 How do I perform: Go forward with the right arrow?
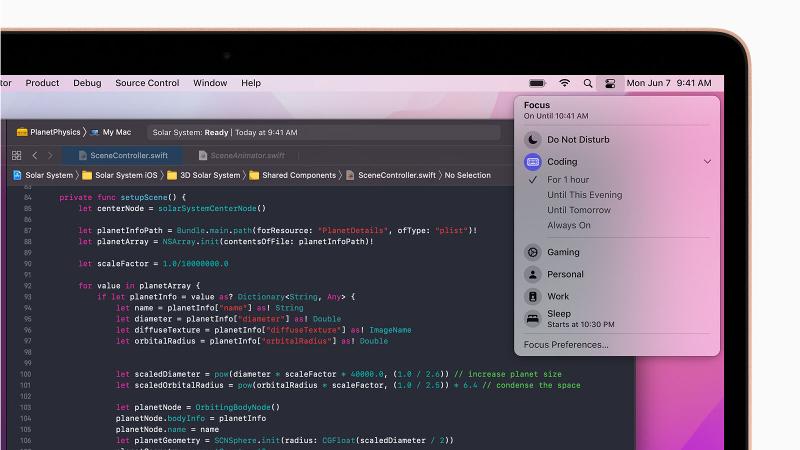tap(50, 155)
